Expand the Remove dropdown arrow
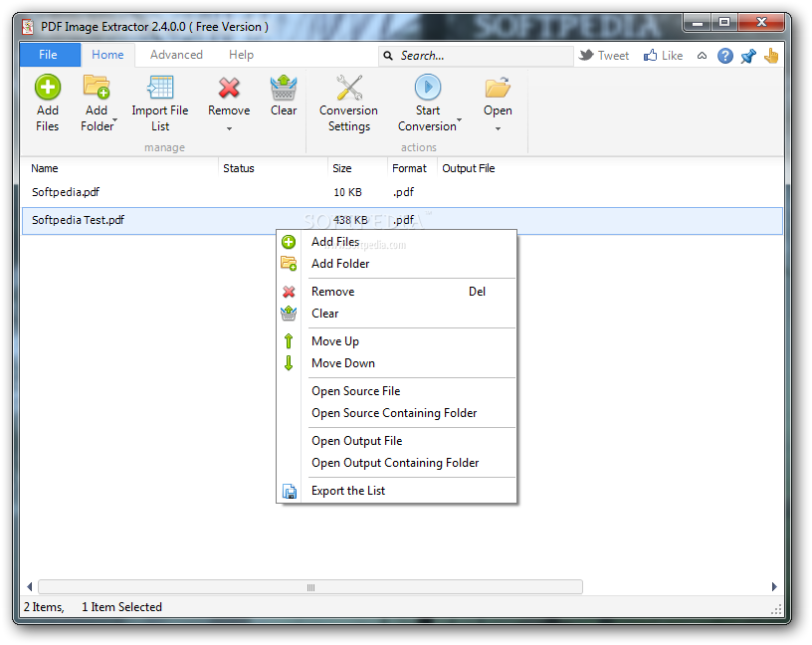The width and height of the screenshot is (812, 645). [x=229, y=128]
